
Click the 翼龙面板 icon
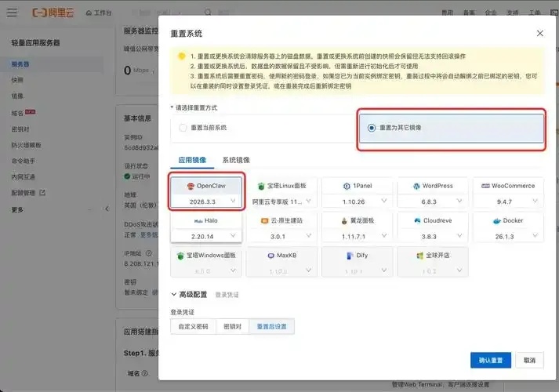click(x=344, y=221)
